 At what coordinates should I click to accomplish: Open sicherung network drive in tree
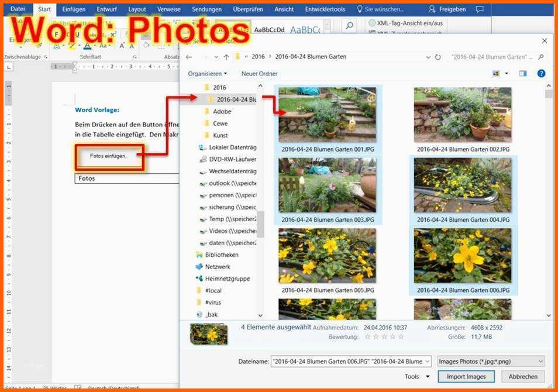tap(228, 207)
